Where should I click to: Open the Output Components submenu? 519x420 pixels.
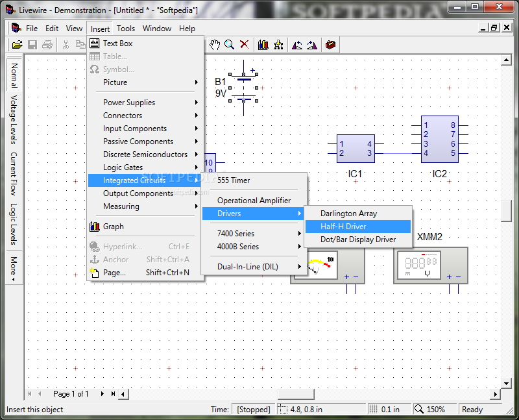(x=146, y=193)
